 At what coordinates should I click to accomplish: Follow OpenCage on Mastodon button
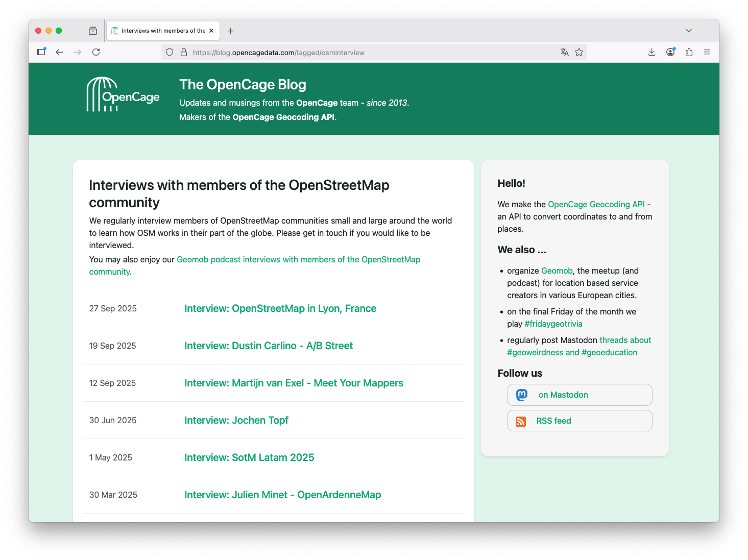point(579,395)
